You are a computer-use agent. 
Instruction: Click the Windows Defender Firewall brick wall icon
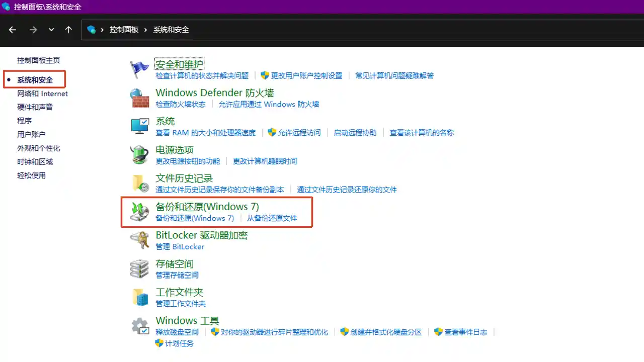tap(139, 98)
